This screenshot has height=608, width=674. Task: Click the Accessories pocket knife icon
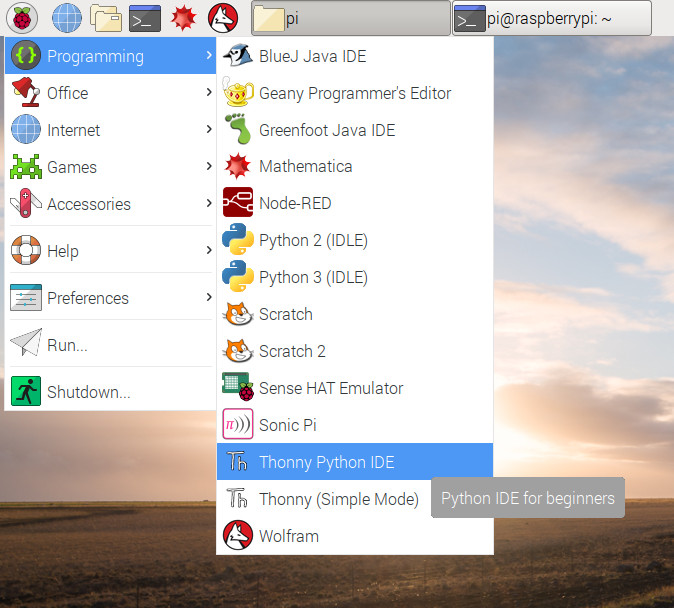[x=26, y=203]
